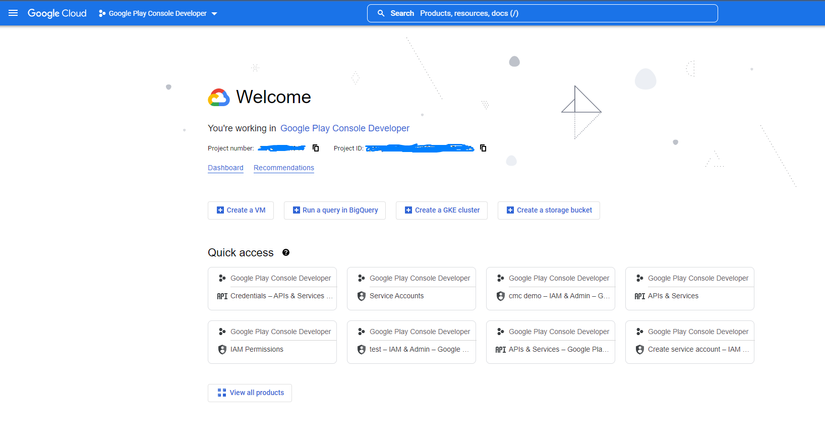The height and width of the screenshot is (421, 825).
Task: Open the test – IAM & Admin card
Action: point(411,342)
